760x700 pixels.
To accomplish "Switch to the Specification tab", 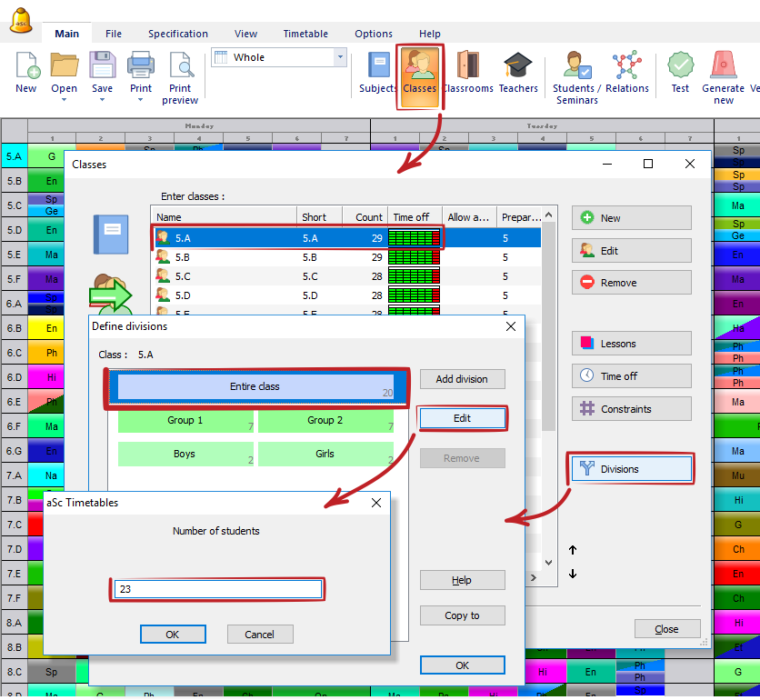I will (x=178, y=34).
